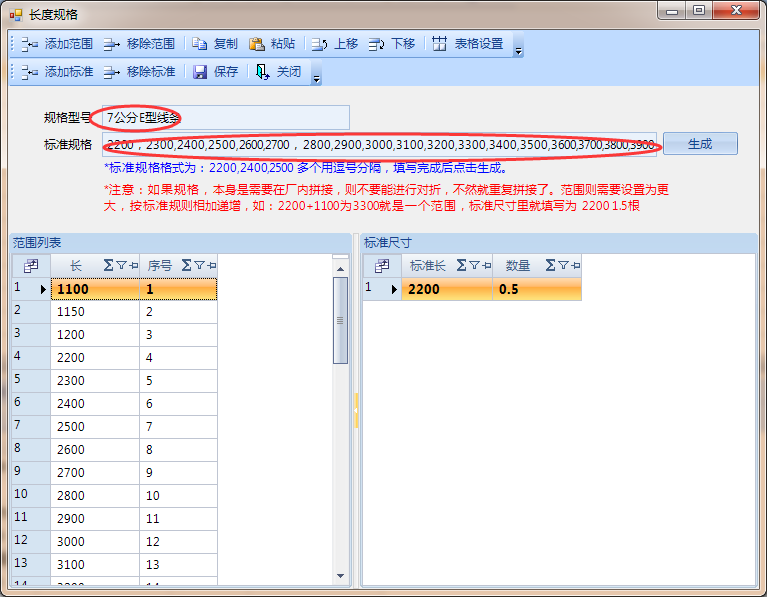The image size is (767, 597).
Task: Click the range list's vertical scrollbar down arrow
Action: (341, 576)
